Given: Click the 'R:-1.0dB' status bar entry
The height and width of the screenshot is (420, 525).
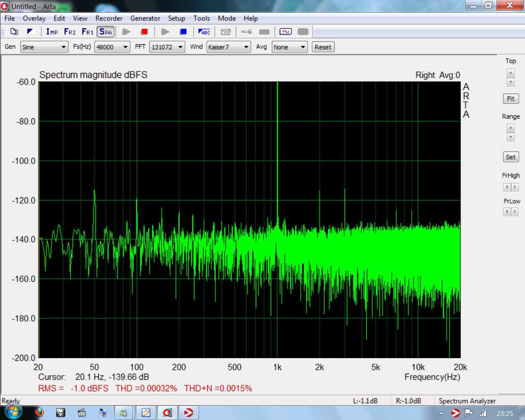Looking at the screenshot, I should [408, 401].
